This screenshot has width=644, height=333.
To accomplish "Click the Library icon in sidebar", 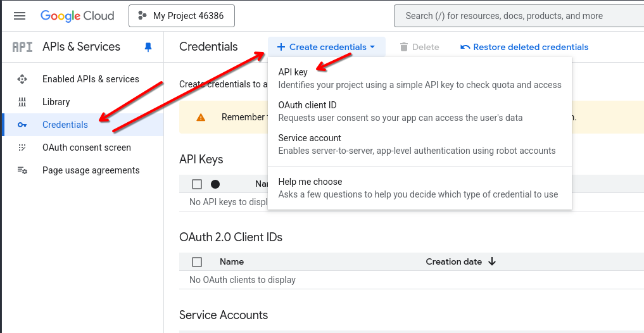I will [x=22, y=102].
